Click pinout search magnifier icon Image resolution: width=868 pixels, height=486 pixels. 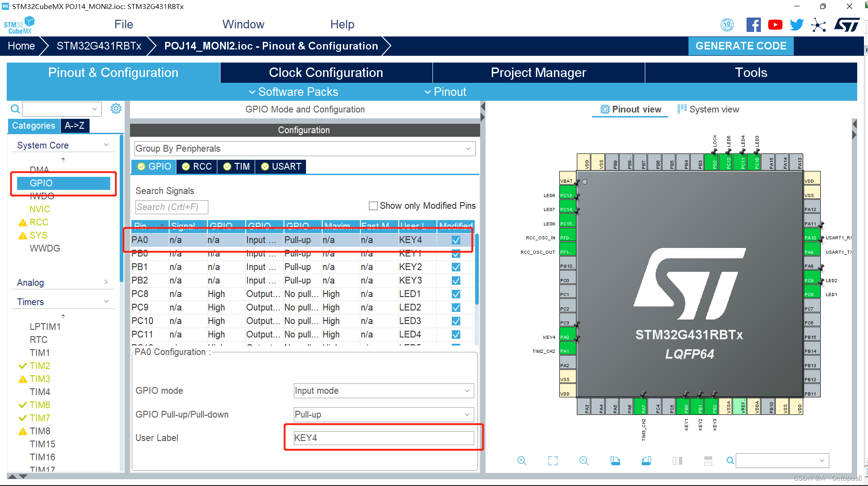(730, 460)
